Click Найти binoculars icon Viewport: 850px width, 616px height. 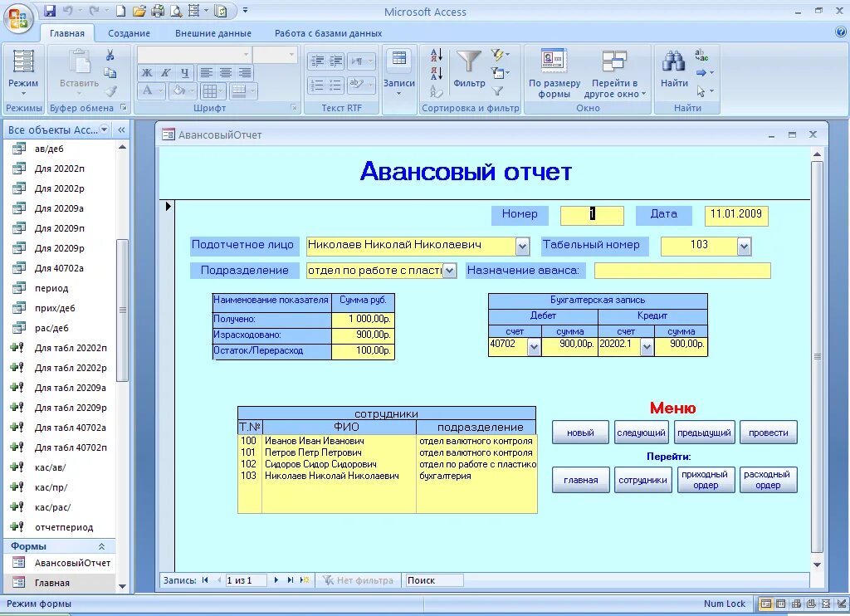pos(674,61)
